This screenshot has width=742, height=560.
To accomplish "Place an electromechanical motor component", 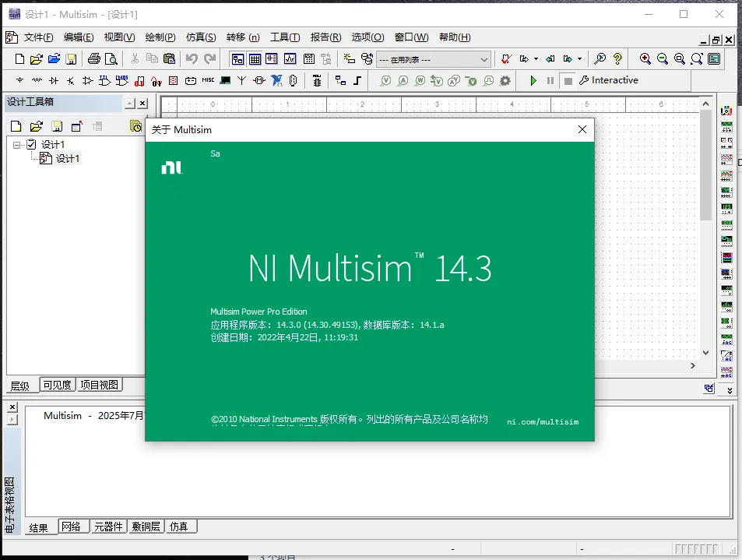I will [x=259, y=80].
